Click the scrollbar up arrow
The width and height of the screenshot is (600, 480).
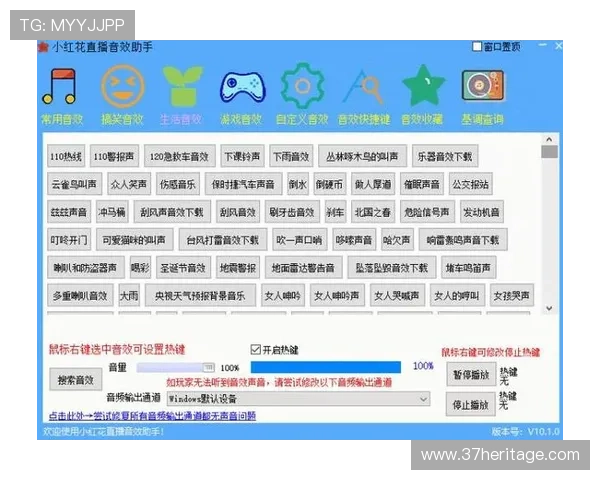(x=549, y=139)
